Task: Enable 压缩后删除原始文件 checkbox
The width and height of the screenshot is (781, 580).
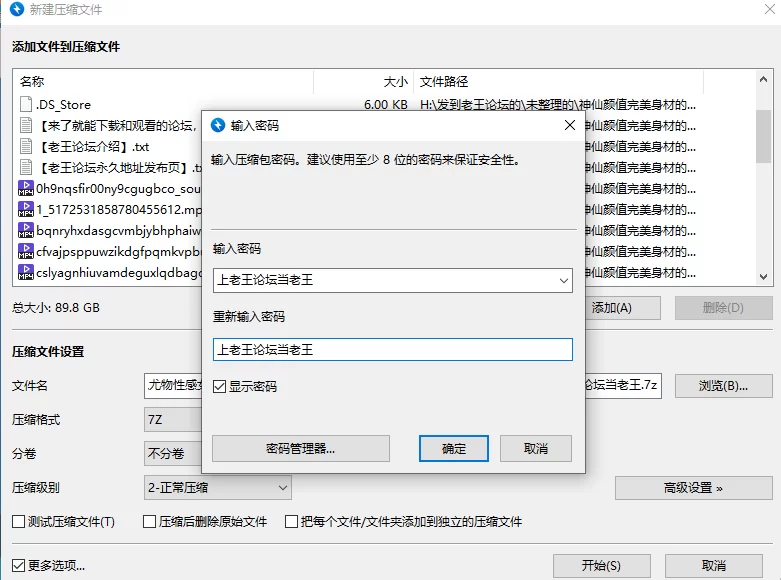Action: (x=149, y=521)
